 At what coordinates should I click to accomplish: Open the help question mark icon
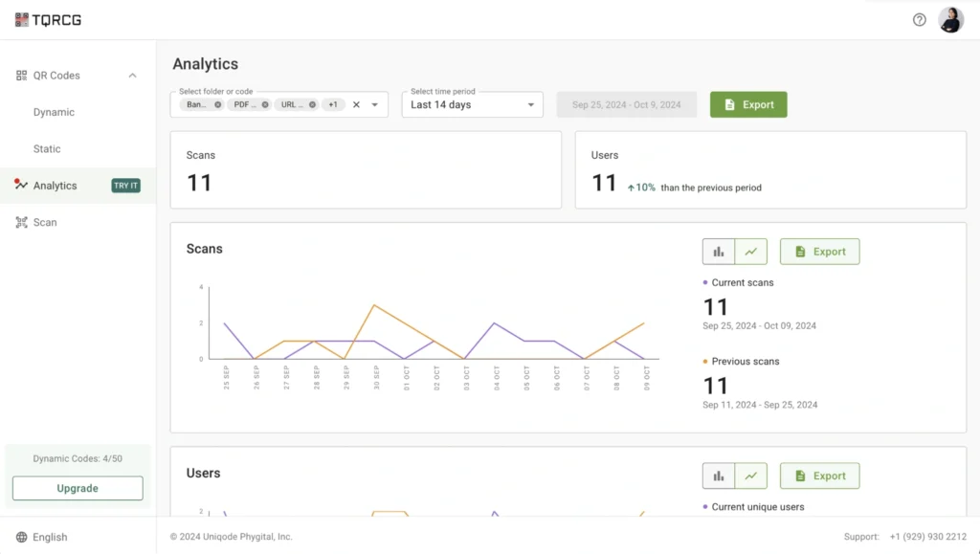click(919, 19)
